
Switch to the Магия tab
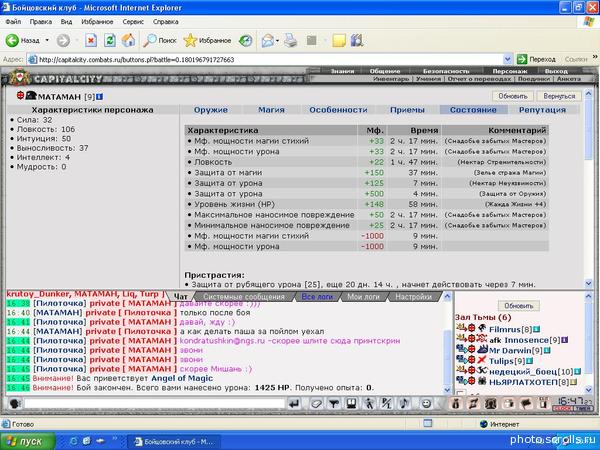[271, 110]
